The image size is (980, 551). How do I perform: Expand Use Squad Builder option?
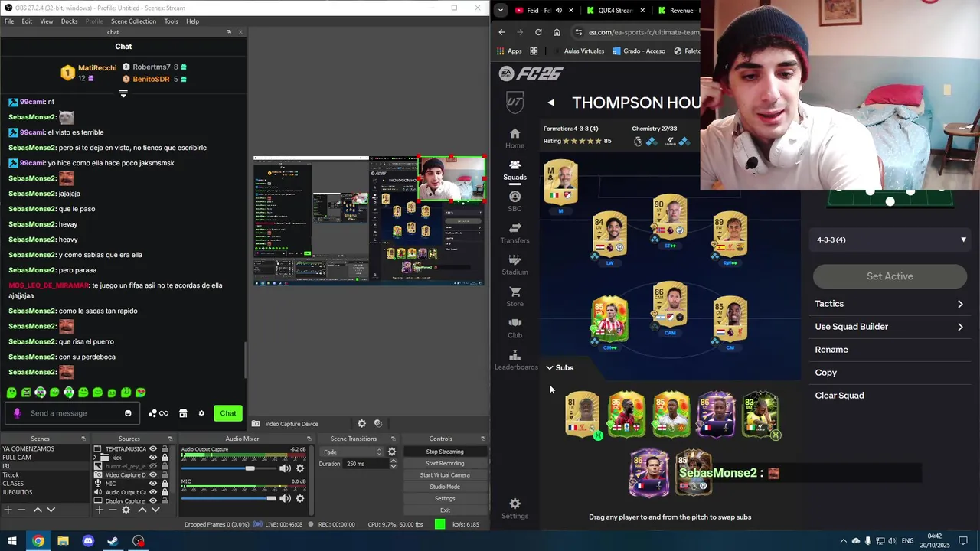(x=890, y=327)
